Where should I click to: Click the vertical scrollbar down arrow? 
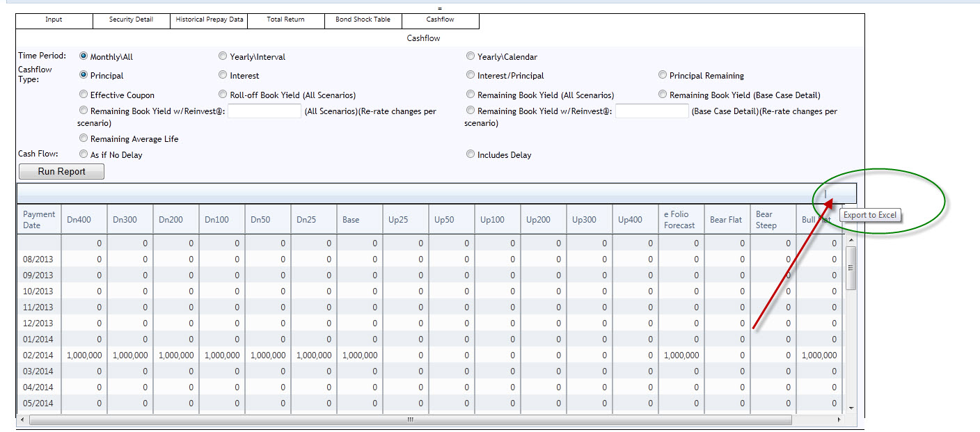(x=851, y=408)
